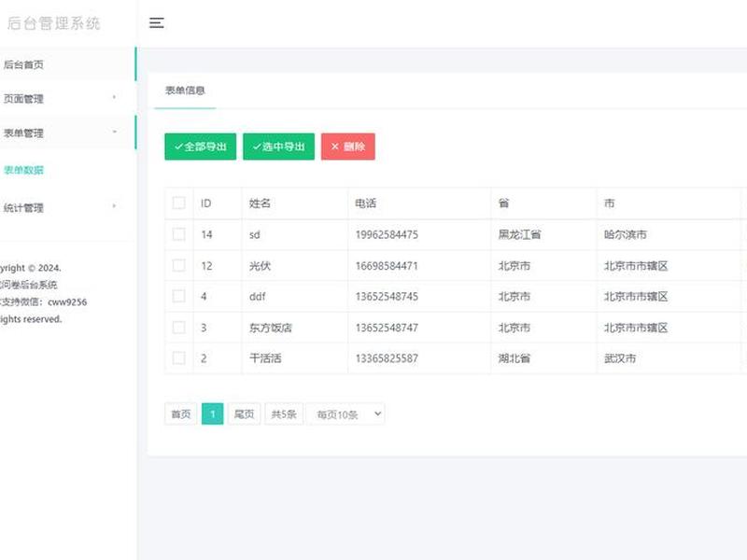The width and height of the screenshot is (747, 560).
Task: Click the 选中导出 button
Action: coord(278,147)
